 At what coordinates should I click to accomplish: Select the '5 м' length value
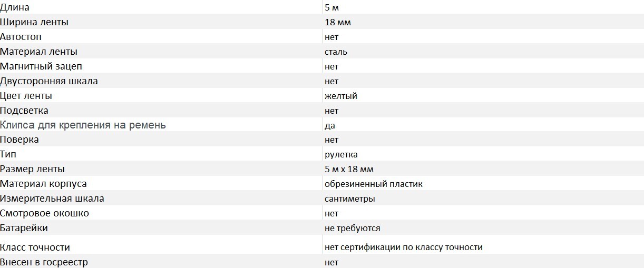(x=332, y=7)
